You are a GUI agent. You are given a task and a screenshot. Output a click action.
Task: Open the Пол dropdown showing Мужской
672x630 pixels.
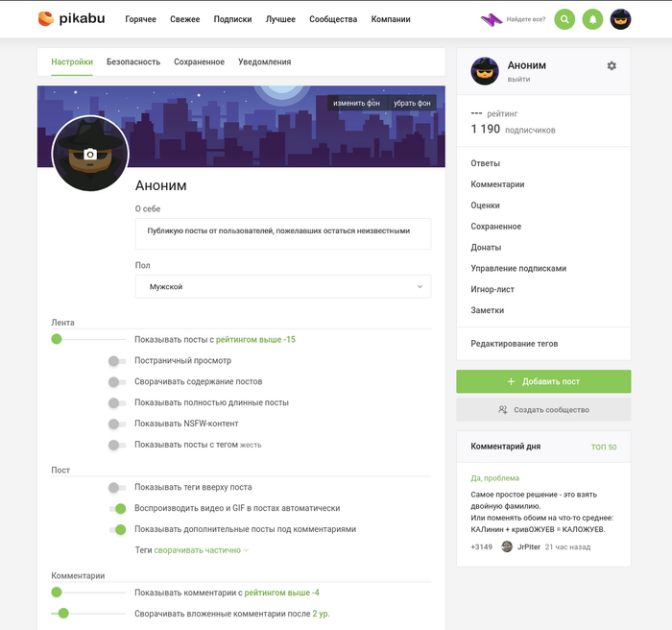(283, 286)
